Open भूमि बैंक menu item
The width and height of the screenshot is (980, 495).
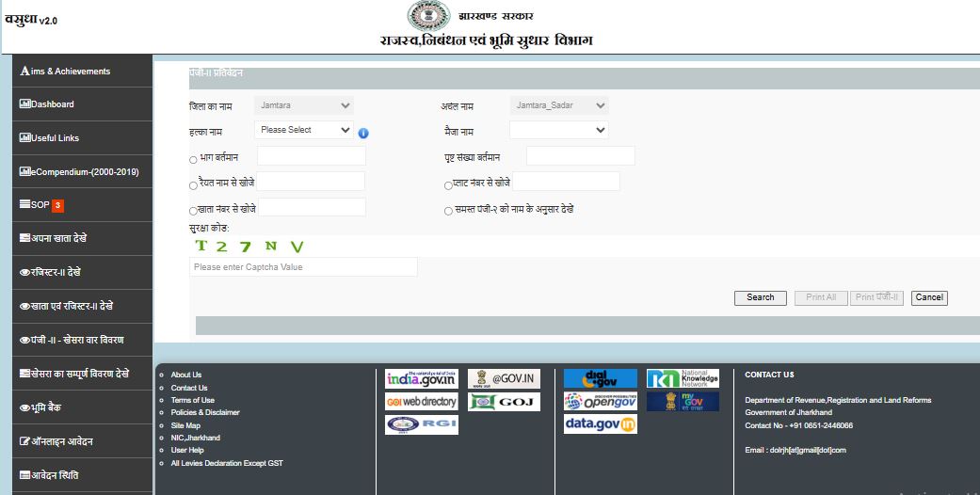point(82,407)
